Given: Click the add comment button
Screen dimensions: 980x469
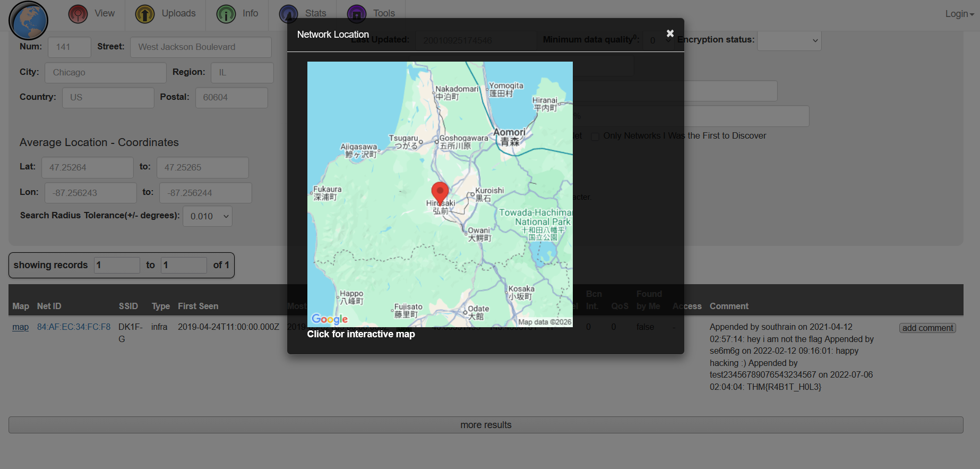Looking at the screenshot, I should pyautogui.click(x=927, y=328).
